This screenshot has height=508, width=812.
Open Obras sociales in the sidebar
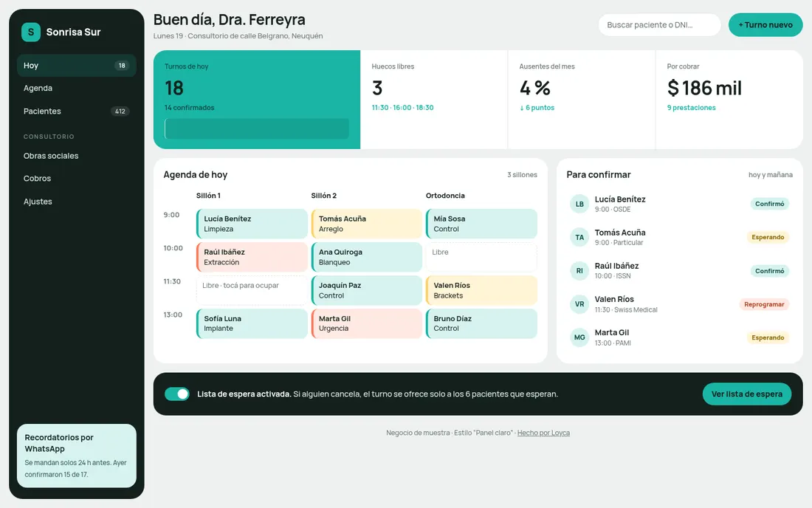point(77,156)
